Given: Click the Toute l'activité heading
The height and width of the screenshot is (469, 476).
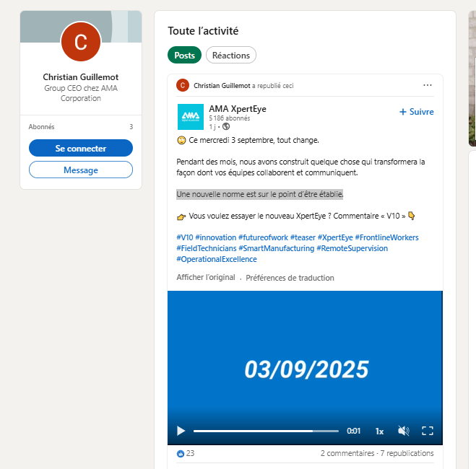Looking at the screenshot, I should 203,31.
